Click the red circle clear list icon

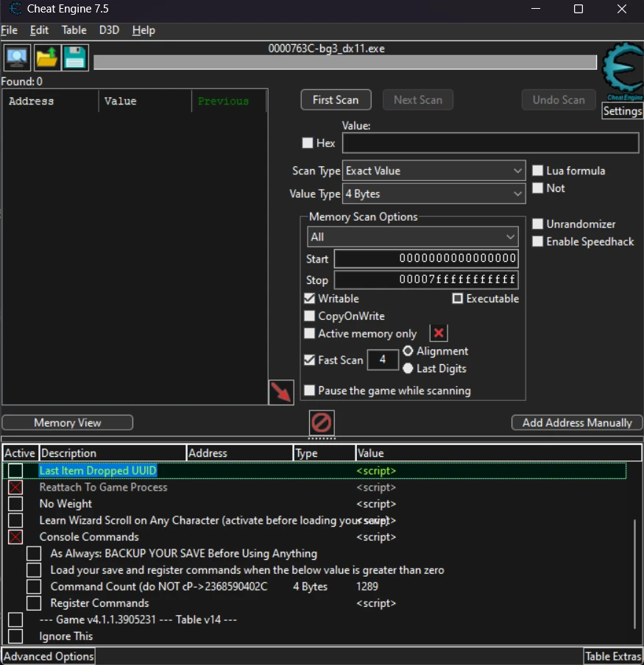(322, 422)
